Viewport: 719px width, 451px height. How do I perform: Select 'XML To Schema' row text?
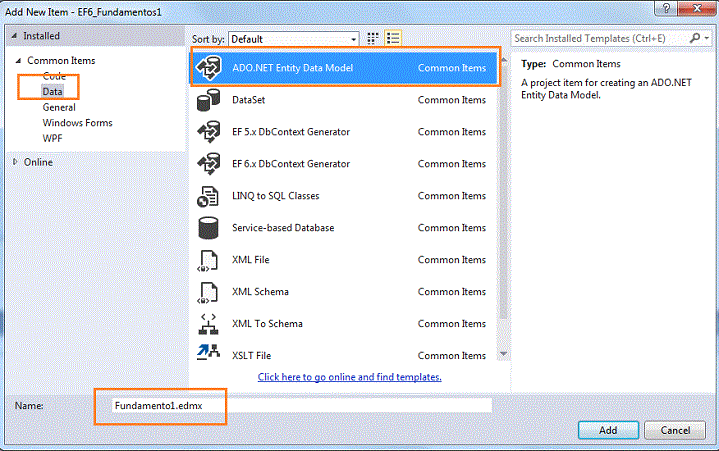267,324
